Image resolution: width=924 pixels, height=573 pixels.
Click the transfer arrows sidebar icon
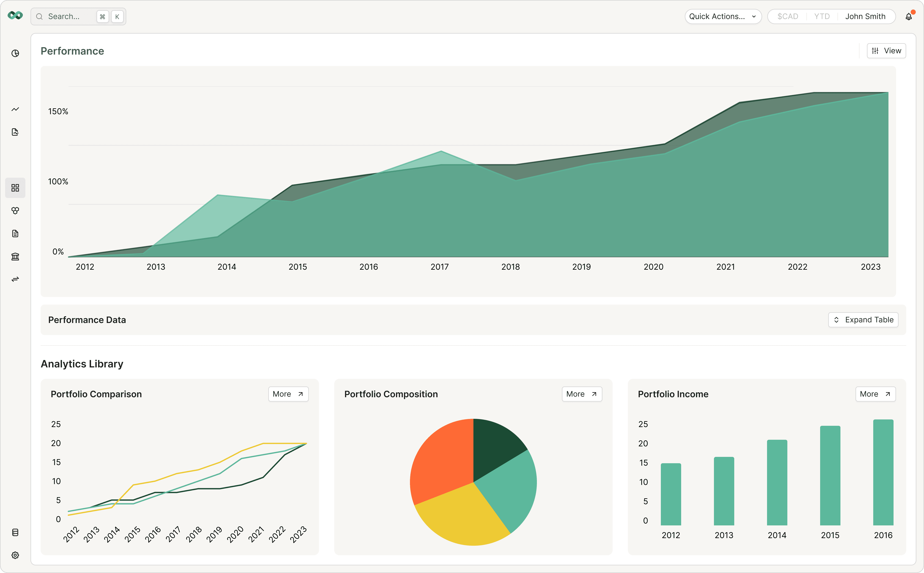pyautogui.click(x=15, y=279)
